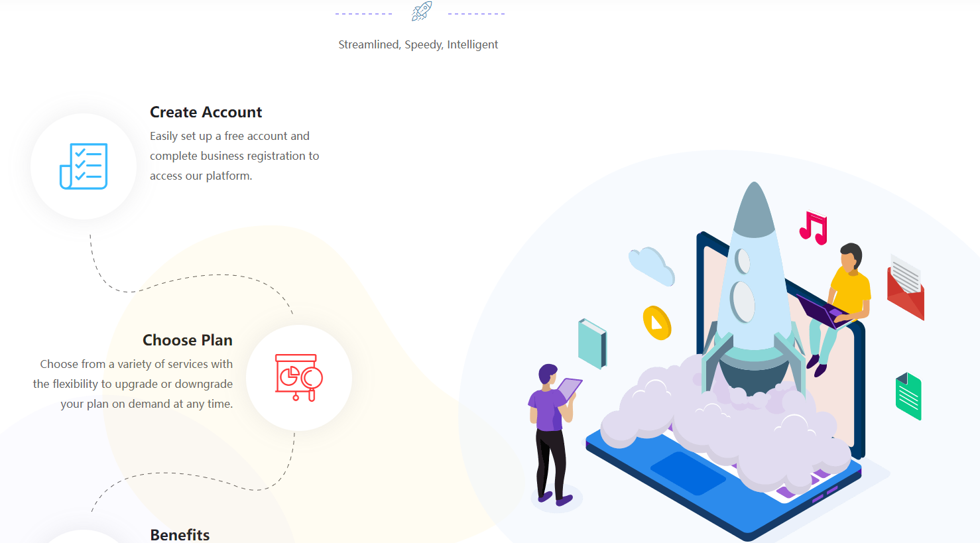
Task: Click the yellow play button icon
Action: click(657, 323)
